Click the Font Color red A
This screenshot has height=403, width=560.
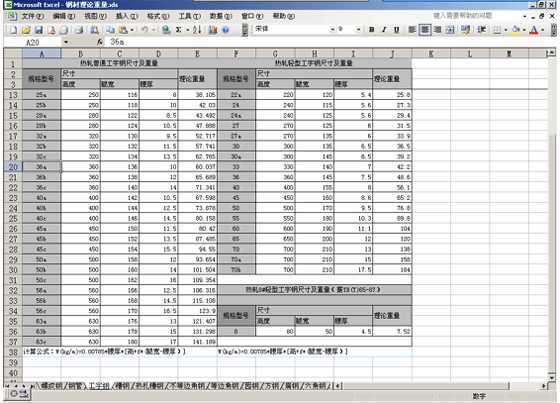point(534,30)
